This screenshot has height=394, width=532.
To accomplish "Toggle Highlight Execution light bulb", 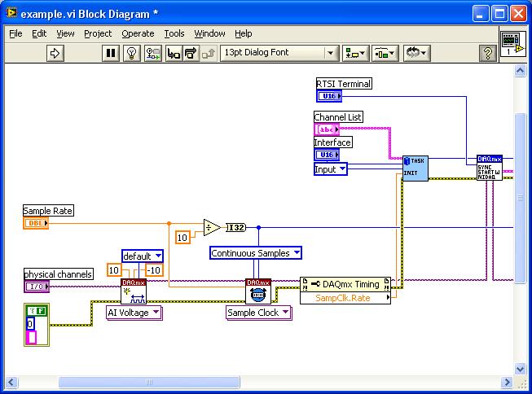I will pyautogui.click(x=131, y=53).
